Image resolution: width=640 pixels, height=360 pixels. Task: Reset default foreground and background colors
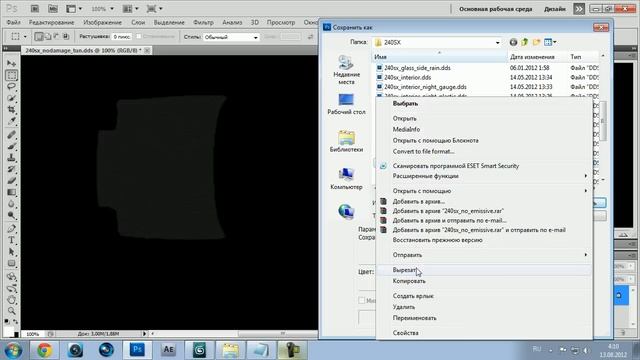click(x=7, y=322)
